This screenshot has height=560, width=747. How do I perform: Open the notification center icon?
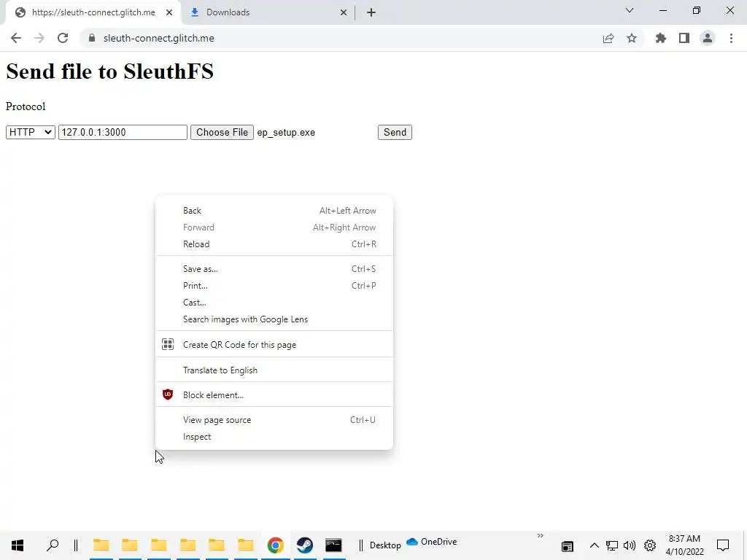(x=723, y=545)
